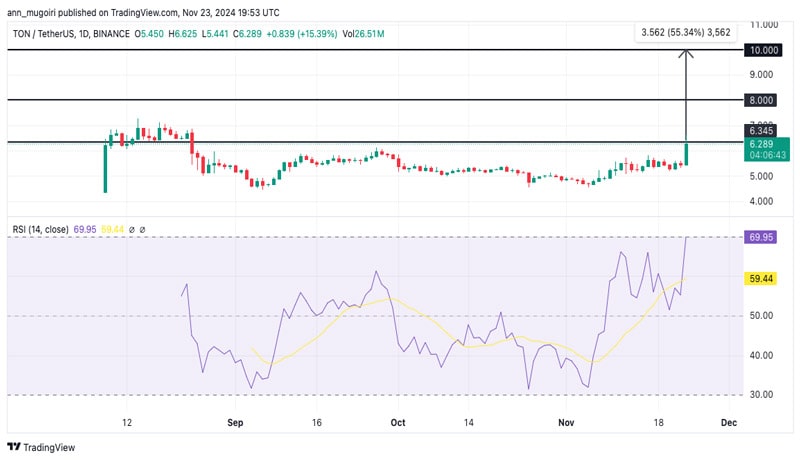Click the yellow RSI legend value 59.44
The height and width of the screenshot is (460, 800).
[112, 229]
